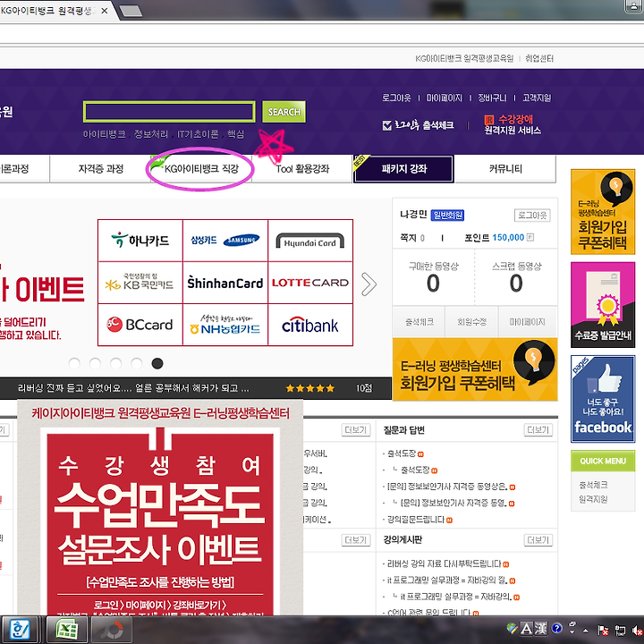The width and height of the screenshot is (644, 644).
Task: Click the five-star review rating
Action: 310,388
